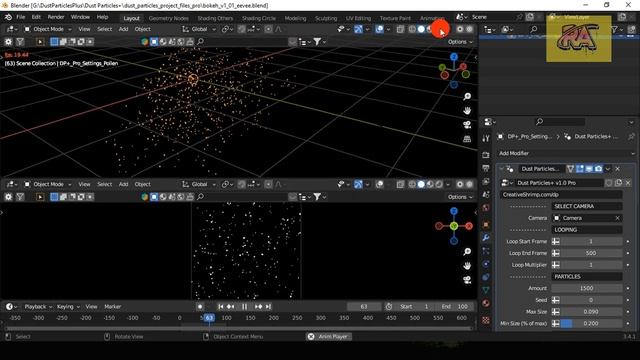Select solid shading in bottom viewport

click(x=421, y=184)
